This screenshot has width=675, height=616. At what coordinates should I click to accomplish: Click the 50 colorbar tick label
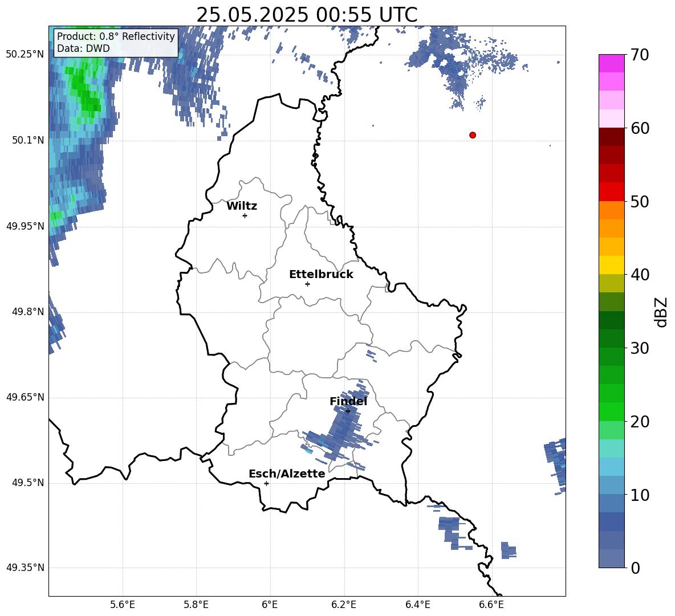point(640,201)
